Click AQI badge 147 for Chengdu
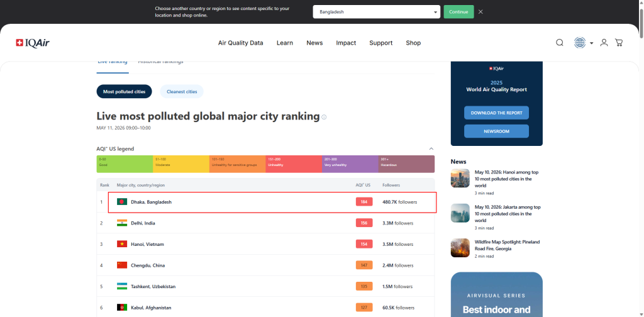 click(364, 265)
